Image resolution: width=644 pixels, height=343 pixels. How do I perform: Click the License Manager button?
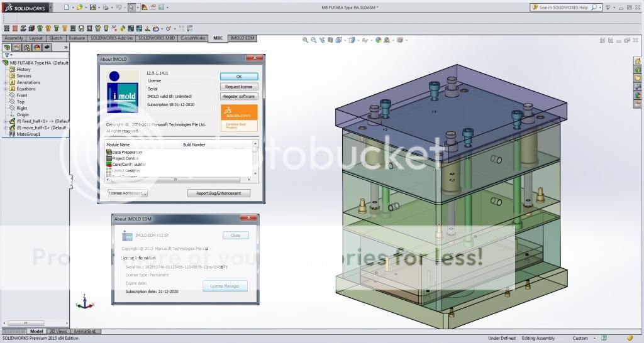tap(225, 286)
